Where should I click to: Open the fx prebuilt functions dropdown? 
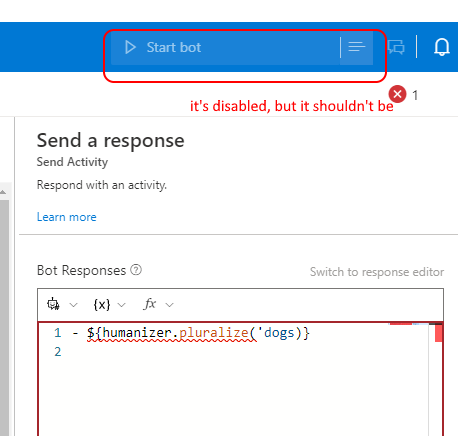pyautogui.click(x=159, y=304)
